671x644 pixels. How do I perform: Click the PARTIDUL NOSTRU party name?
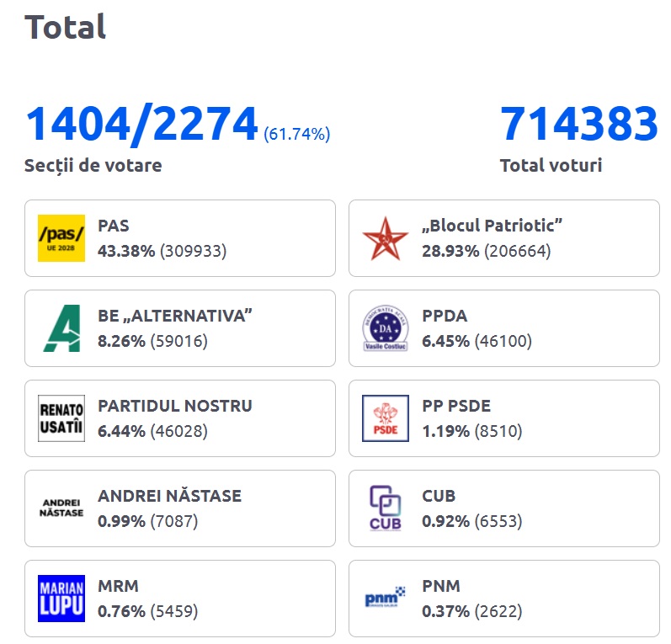(x=174, y=406)
